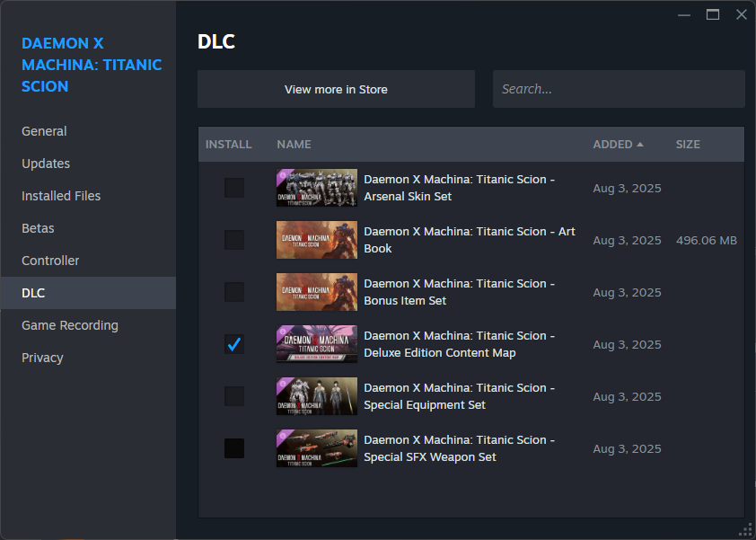Toggle install for Special Equipment Set

(234, 396)
